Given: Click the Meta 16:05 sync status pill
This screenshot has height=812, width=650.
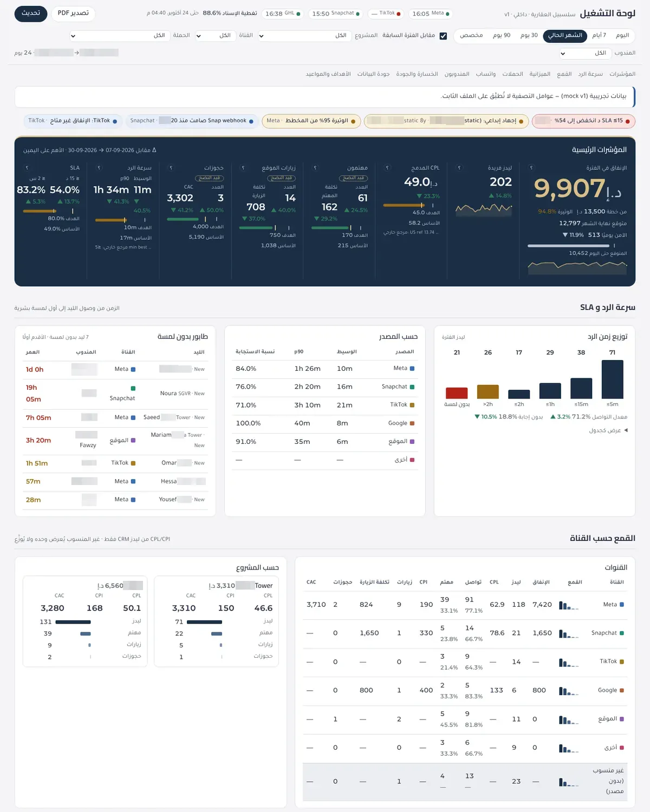Looking at the screenshot, I should coord(431,14).
